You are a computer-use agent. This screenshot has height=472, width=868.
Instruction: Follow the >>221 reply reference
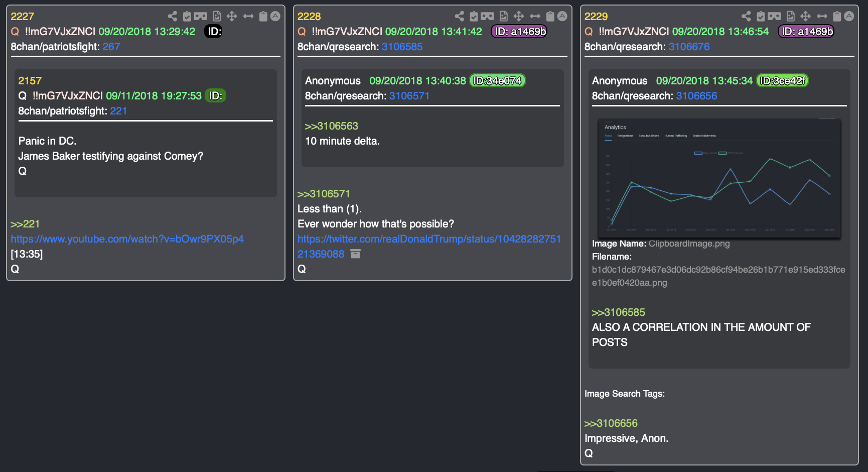[x=25, y=224]
